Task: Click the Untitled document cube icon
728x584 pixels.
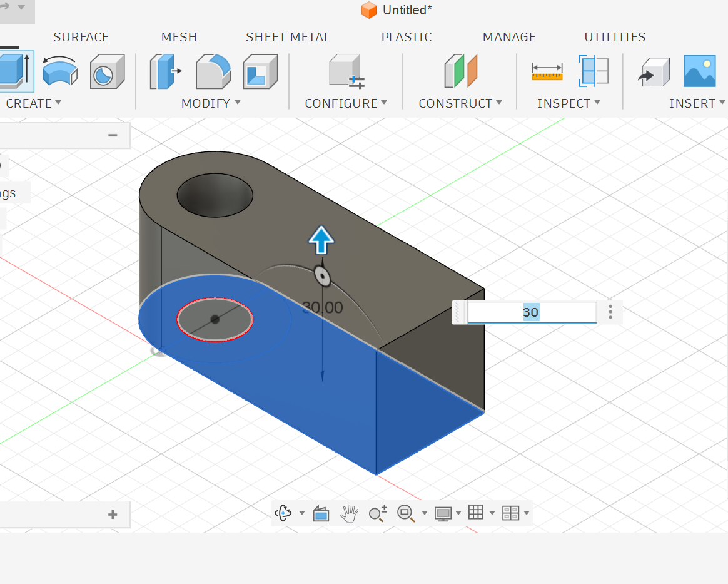Action: click(369, 10)
